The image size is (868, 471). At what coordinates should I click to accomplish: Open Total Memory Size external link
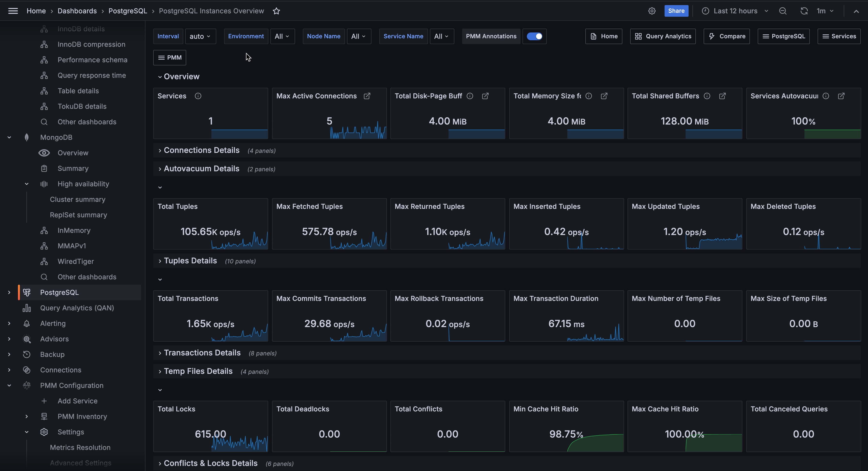pyautogui.click(x=604, y=96)
